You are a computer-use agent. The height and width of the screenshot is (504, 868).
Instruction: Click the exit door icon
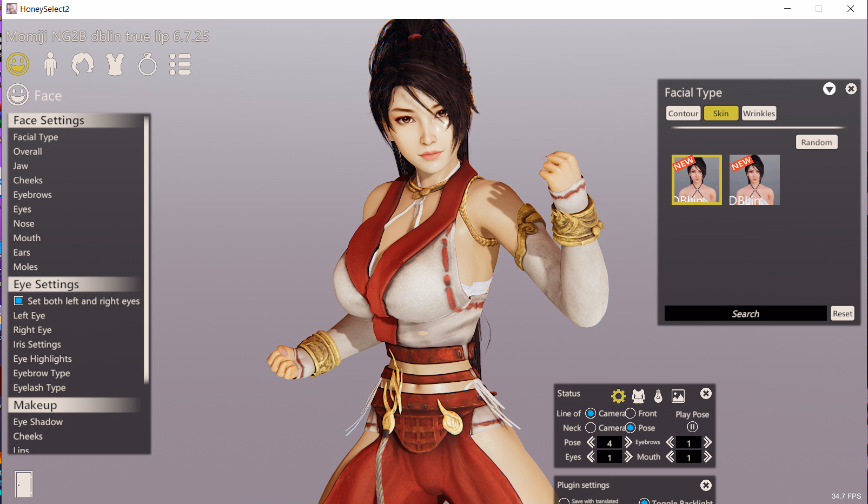pos(23,484)
